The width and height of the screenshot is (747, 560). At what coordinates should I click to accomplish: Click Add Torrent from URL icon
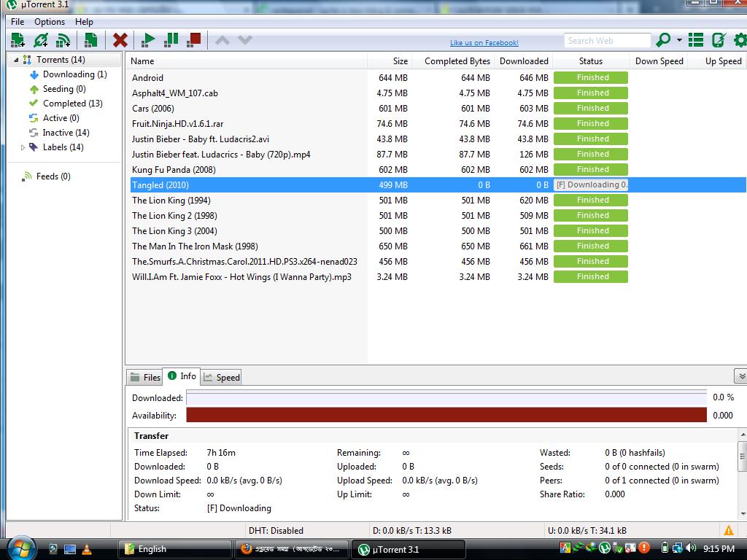point(41,40)
